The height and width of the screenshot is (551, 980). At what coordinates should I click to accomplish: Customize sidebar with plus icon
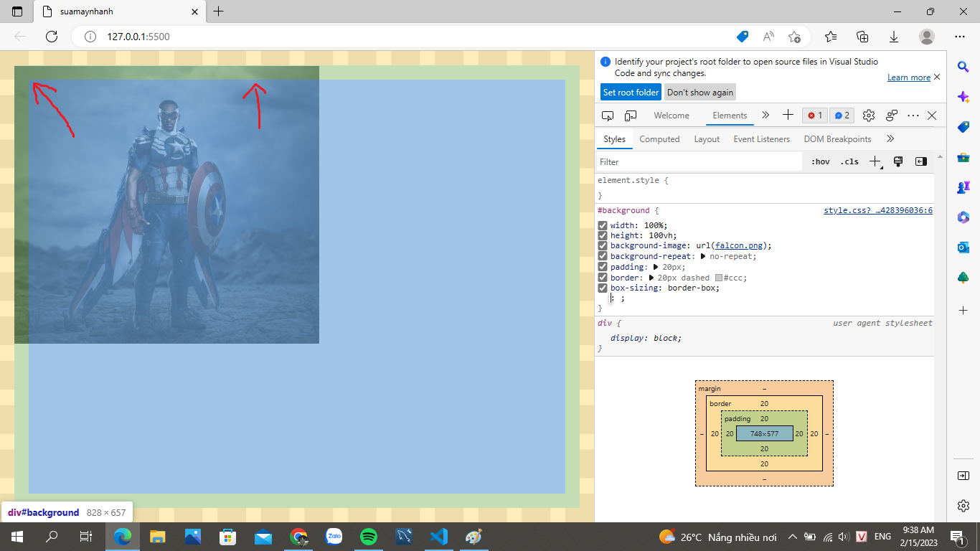point(963,310)
